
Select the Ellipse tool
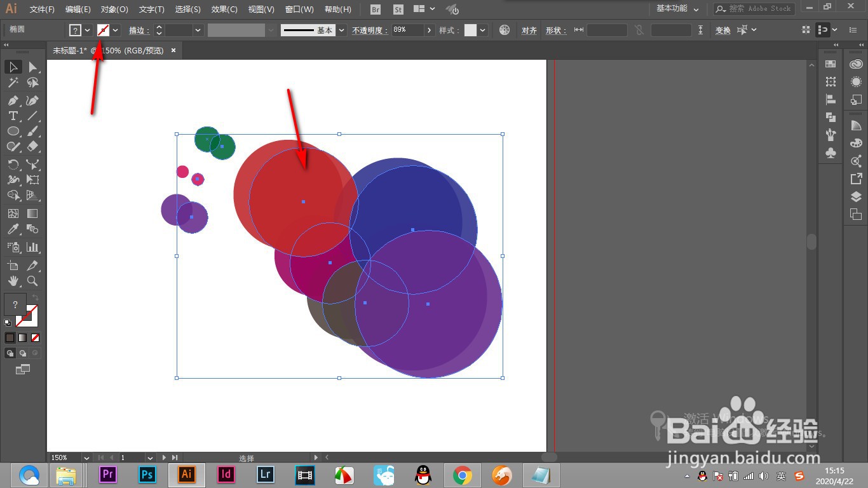pos(13,131)
